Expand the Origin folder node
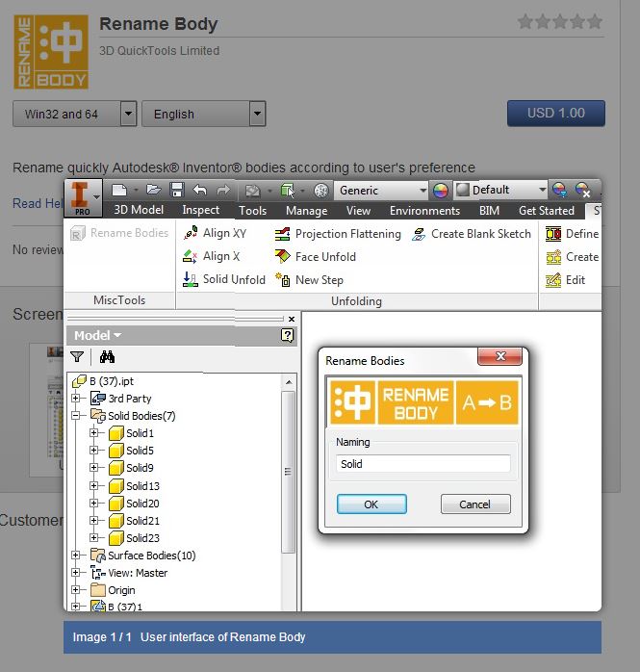Image resolution: width=640 pixels, height=672 pixels. coord(75,590)
